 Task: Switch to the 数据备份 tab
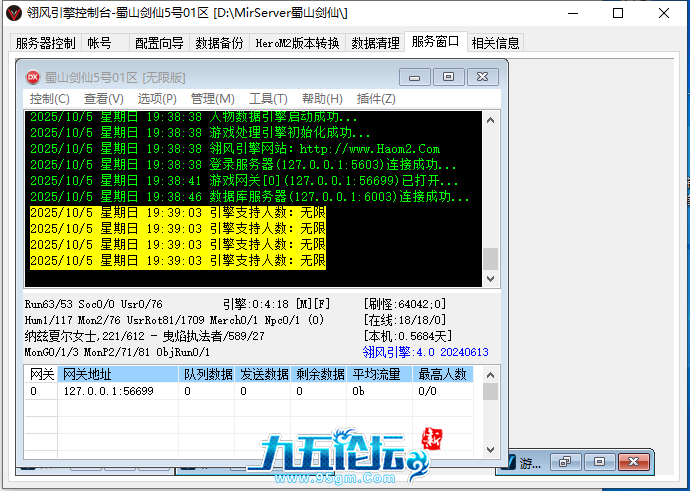tap(219, 43)
